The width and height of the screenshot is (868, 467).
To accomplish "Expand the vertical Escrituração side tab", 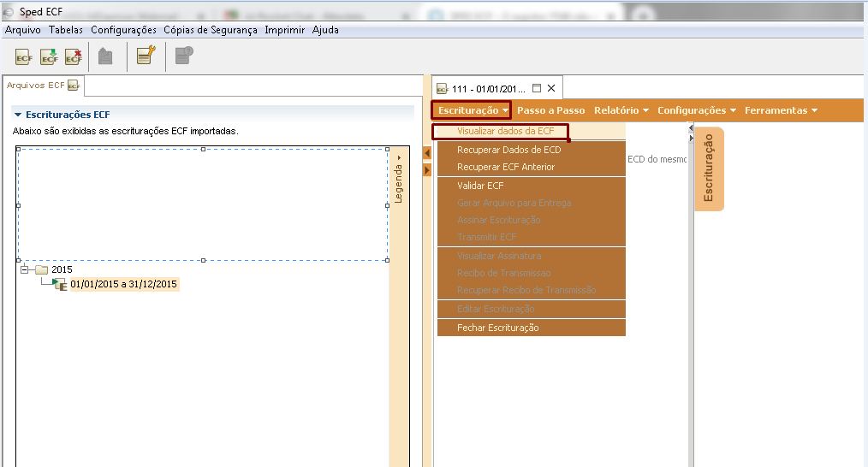I will coord(709,168).
